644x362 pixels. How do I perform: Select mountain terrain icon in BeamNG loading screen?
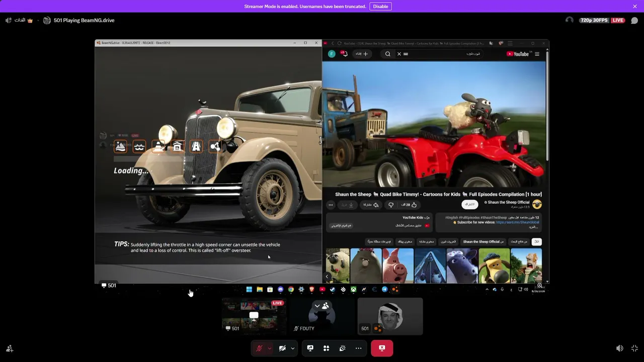click(120, 146)
